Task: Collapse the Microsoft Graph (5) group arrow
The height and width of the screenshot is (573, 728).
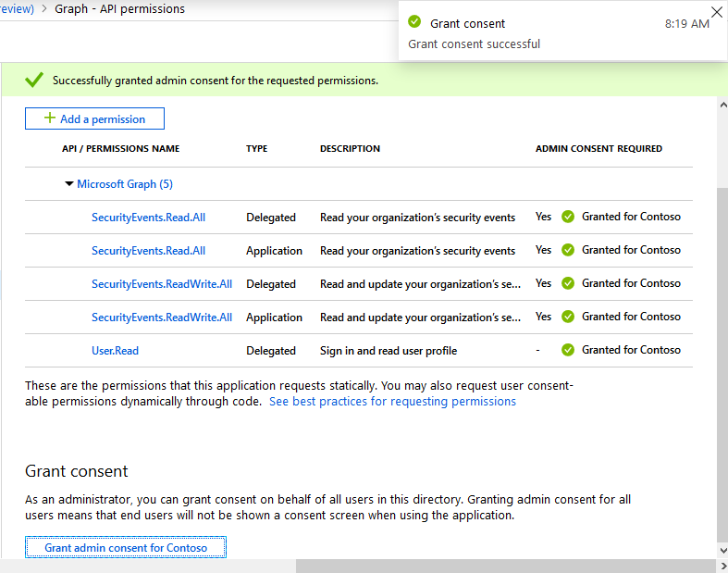Action: point(69,184)
